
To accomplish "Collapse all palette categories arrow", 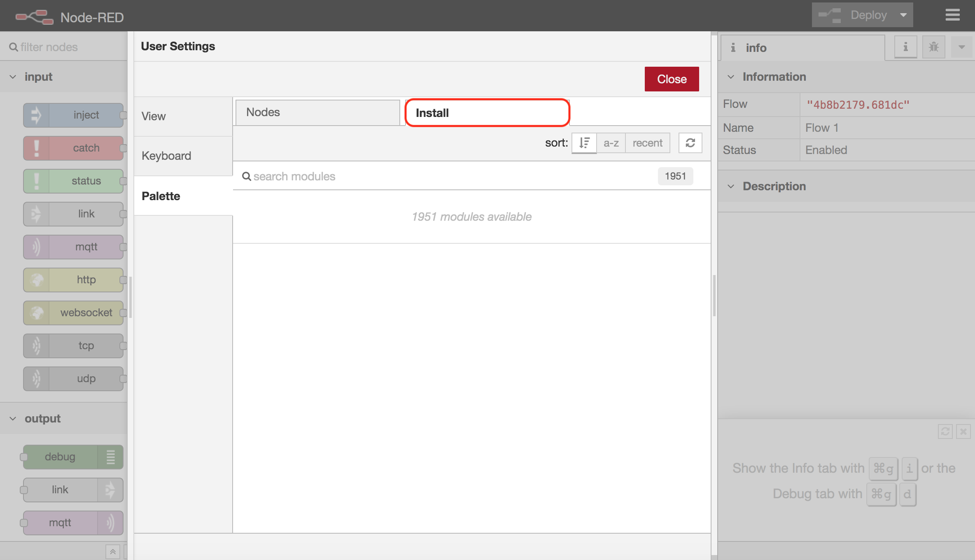I will 112,551.
